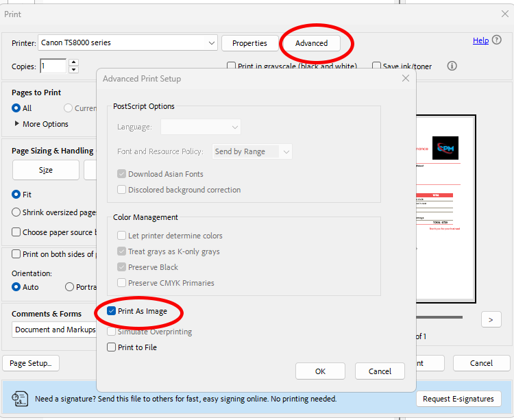
Task: Select the Auto orientation radio button
Action: [16, 287]
